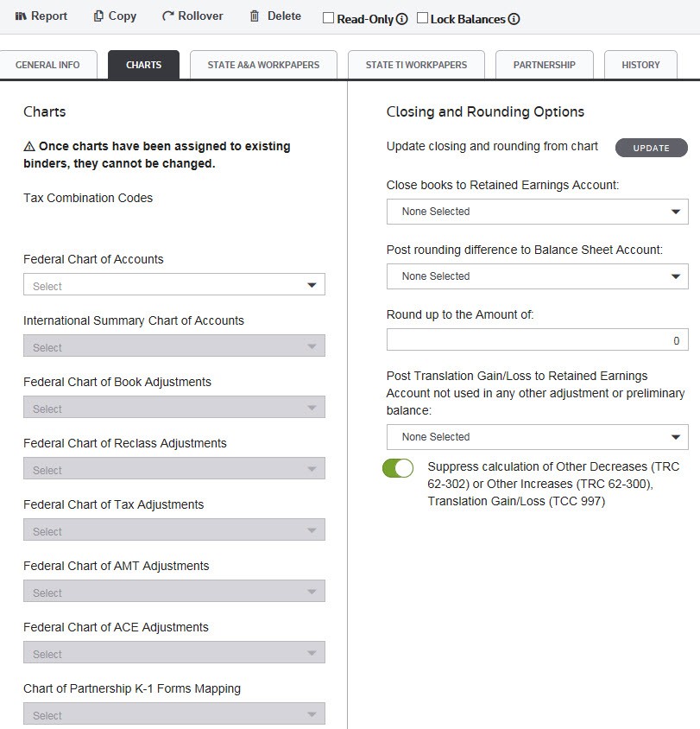700x729 pixels.
Task: Click the Copy icon in toolbar
Action: pos(98,16)
